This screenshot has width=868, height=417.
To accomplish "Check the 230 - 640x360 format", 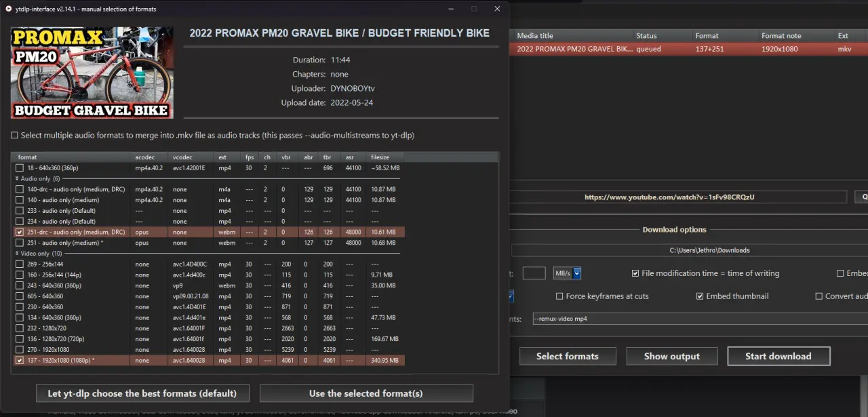I will (x=20, y=307).
